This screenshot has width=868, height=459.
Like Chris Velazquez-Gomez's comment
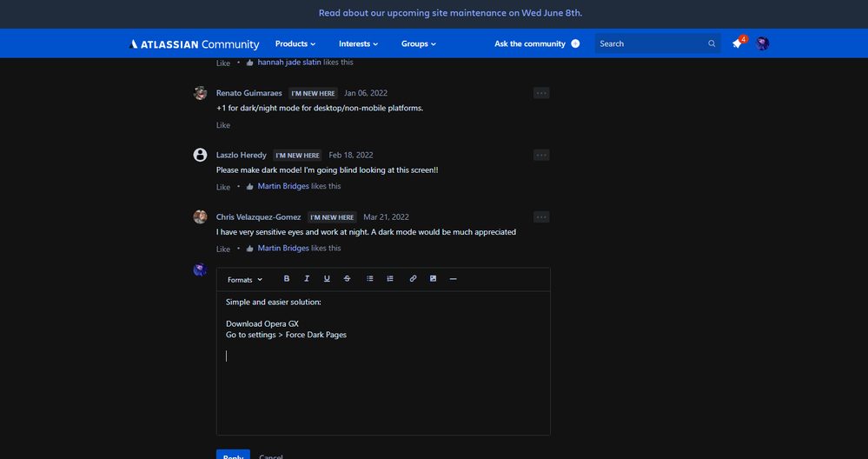[x=223, y=249]
